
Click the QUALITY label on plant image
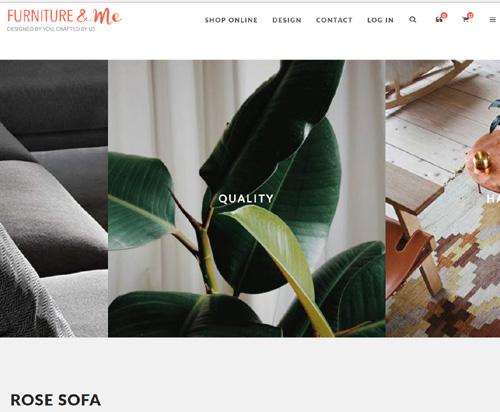point(246,199)
